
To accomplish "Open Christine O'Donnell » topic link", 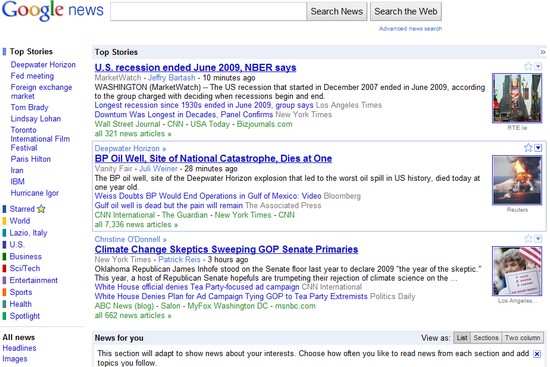I will (x=130, y=239).
